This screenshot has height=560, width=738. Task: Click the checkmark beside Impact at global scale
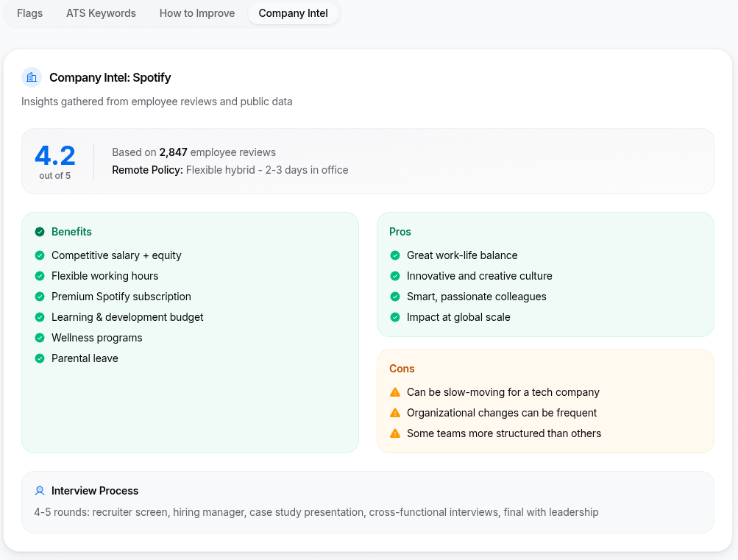pyautogui.click(x=394, y=317)
